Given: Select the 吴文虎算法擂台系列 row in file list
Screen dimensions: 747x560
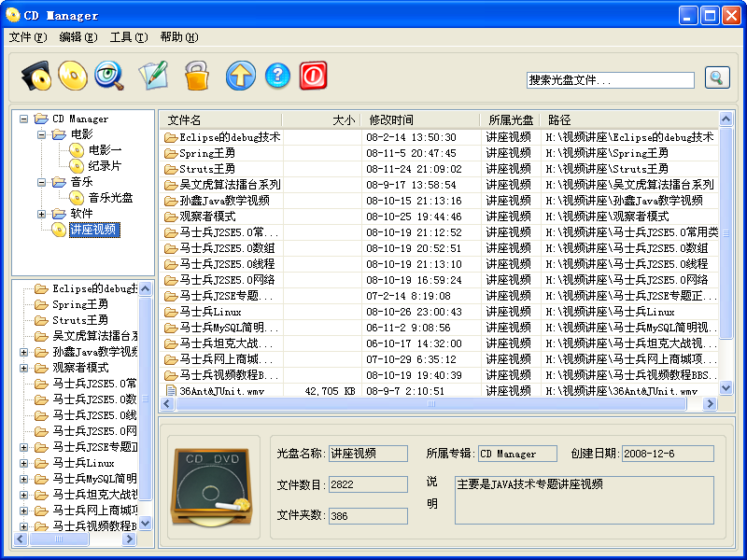Looking at the screenshot, I should pos(438,185).
